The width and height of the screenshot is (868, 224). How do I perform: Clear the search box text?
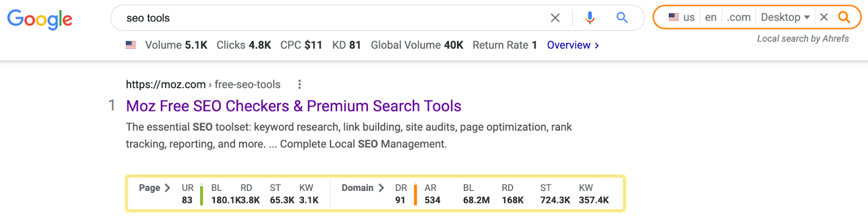click(x=555, y=18)
